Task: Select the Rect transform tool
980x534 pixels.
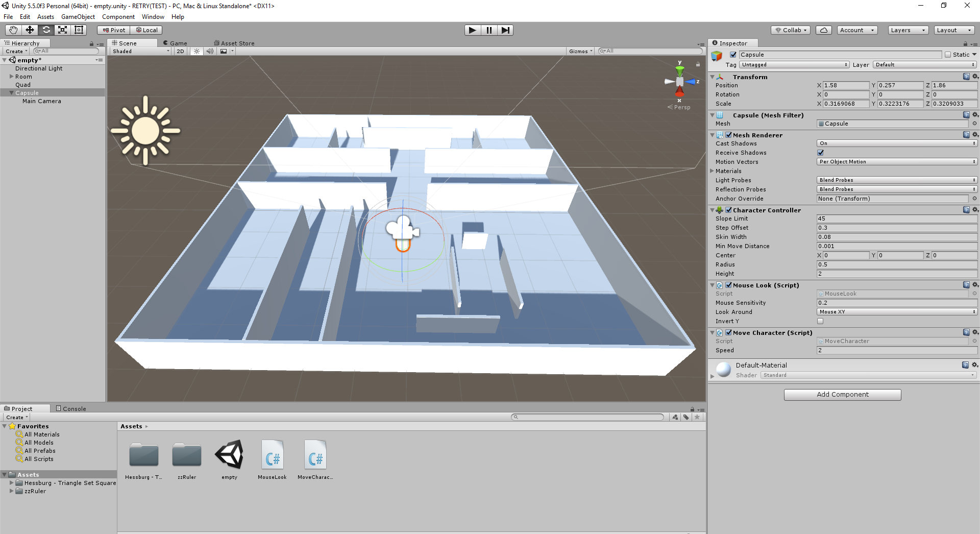Action: [x=79, y=30]
